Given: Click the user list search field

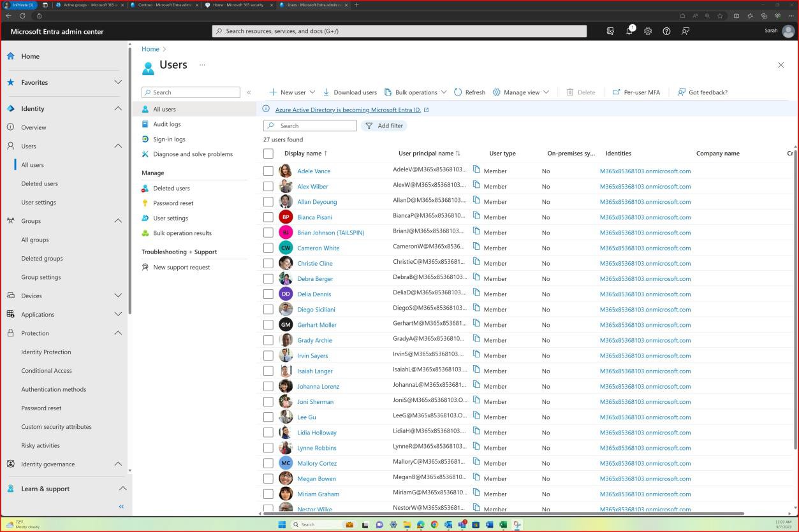Looking at the screenshot, I should (x=312, y=126).
